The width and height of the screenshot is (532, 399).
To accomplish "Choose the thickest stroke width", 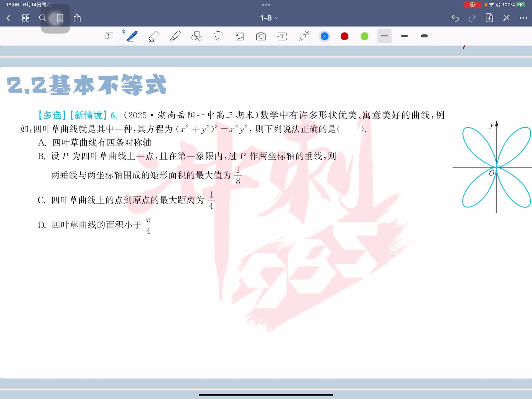I will pyautogui.click(x=424, y=36).
